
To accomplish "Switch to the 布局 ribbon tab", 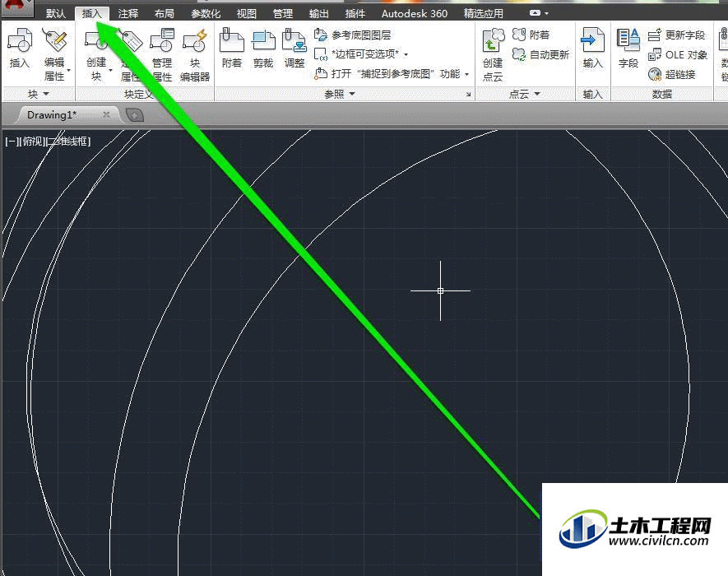I will coord(165,13).
